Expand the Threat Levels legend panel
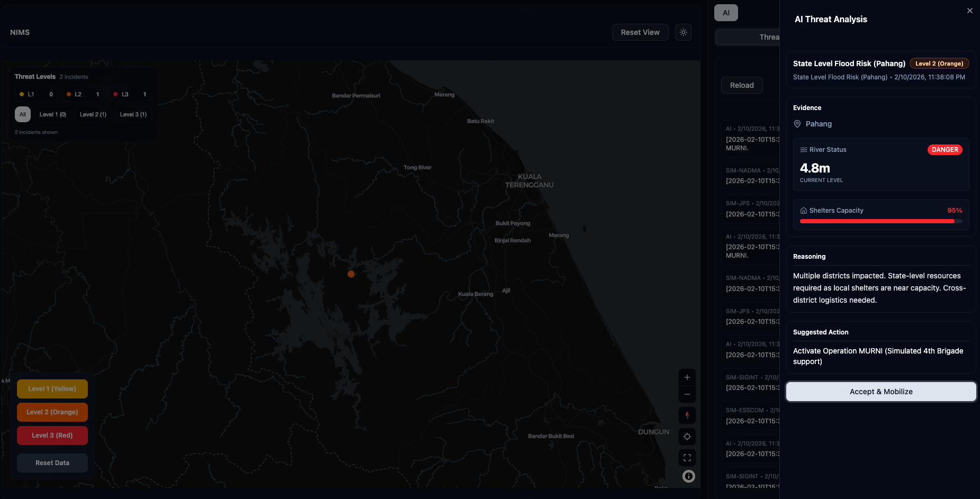The height and width of the screenshot is (499, 980). coord(34,76)
